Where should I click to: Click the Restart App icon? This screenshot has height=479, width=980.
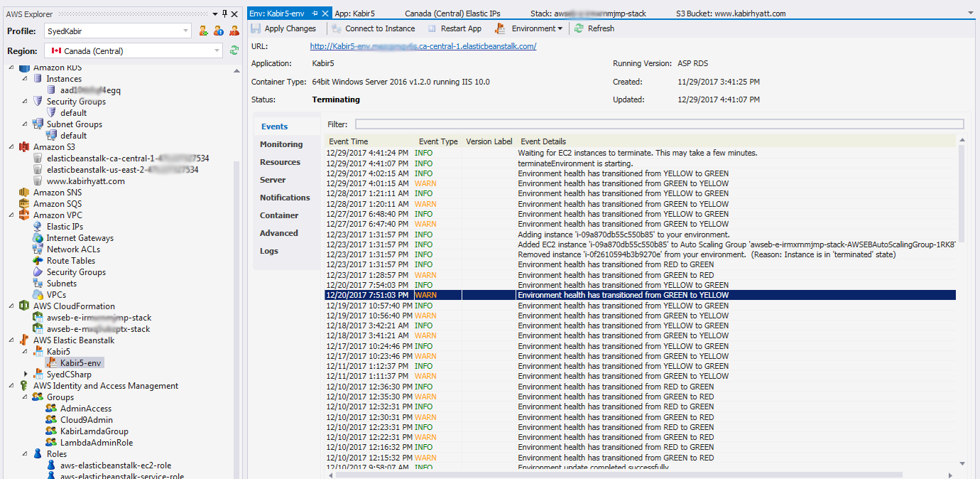coord(432,28)
